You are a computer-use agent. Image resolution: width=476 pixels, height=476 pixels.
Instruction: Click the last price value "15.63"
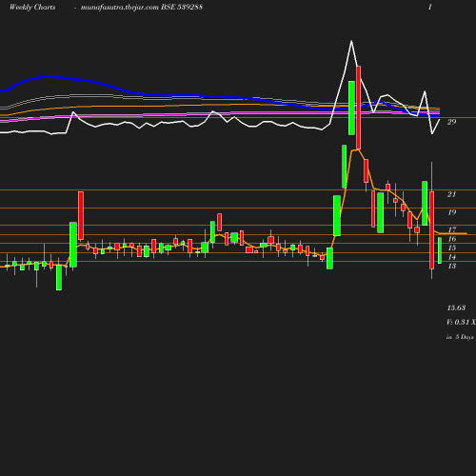click(x=456, y=307)
